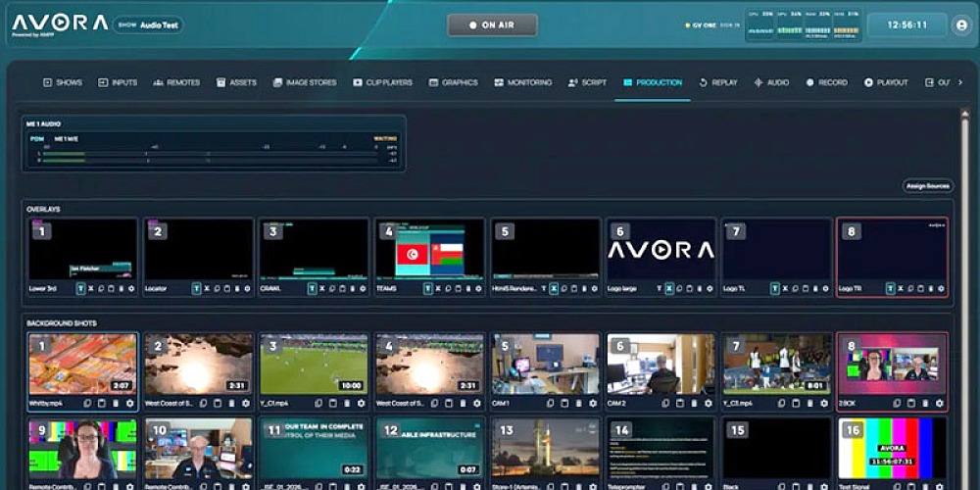Toggle X cut on CRAWL overlay
Viewport: 980px width, 490px height.
(322, 289)
